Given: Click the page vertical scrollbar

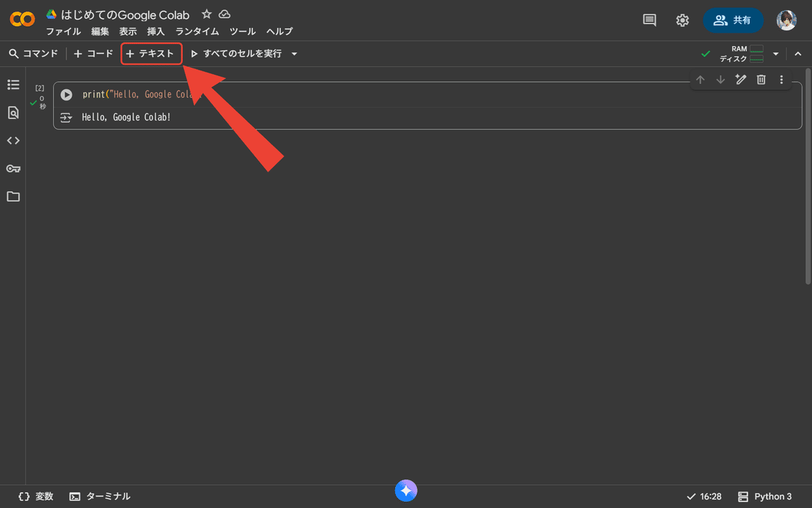Looking at the screenshot, I should [808, 176].
